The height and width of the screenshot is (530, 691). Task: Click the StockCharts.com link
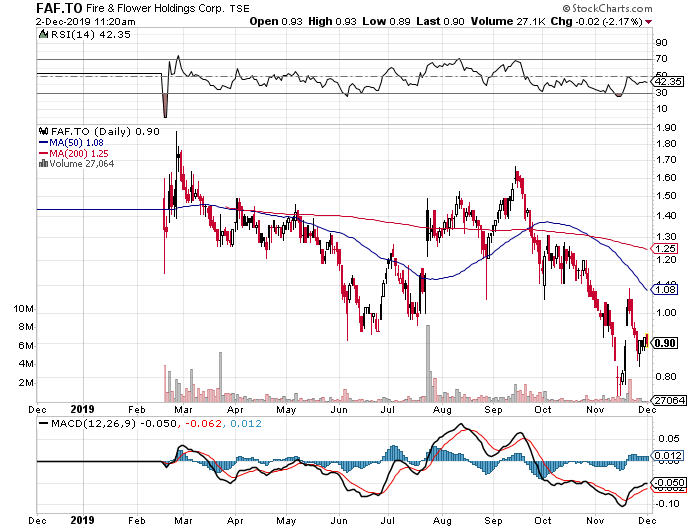click(607, 8)
